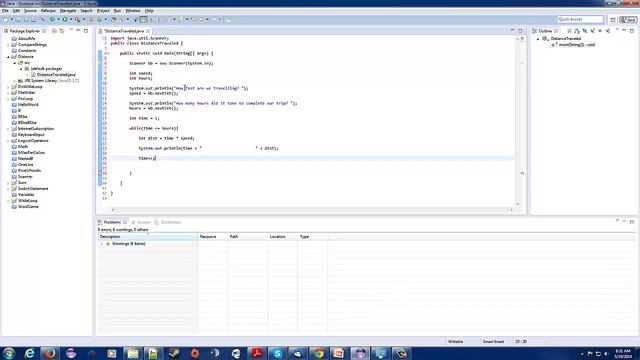Open Chrome from the taskbar

(318, 353)
